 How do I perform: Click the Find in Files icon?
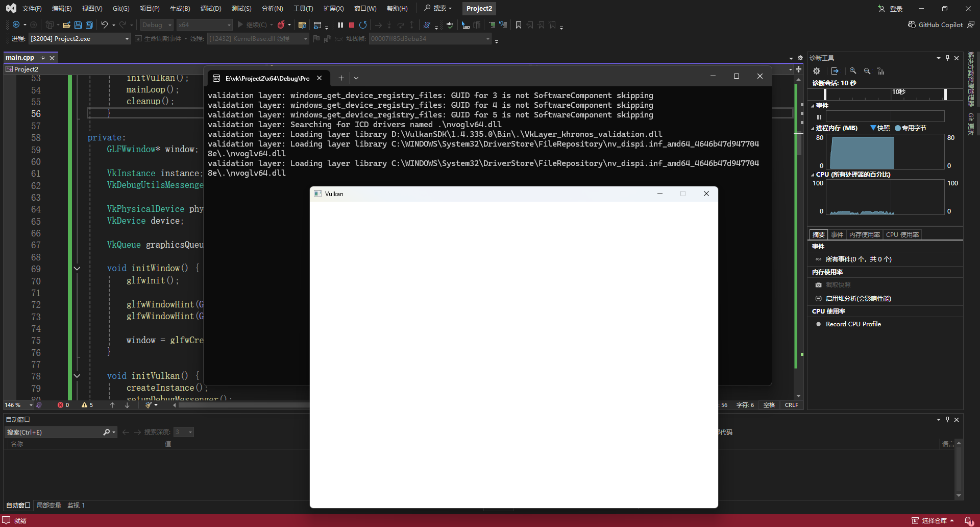302,25
